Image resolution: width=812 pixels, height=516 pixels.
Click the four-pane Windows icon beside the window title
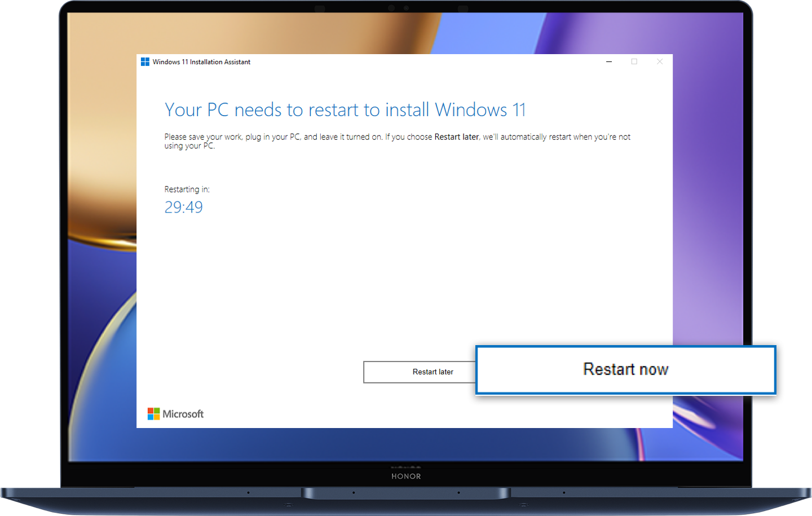tap(145, 61)
